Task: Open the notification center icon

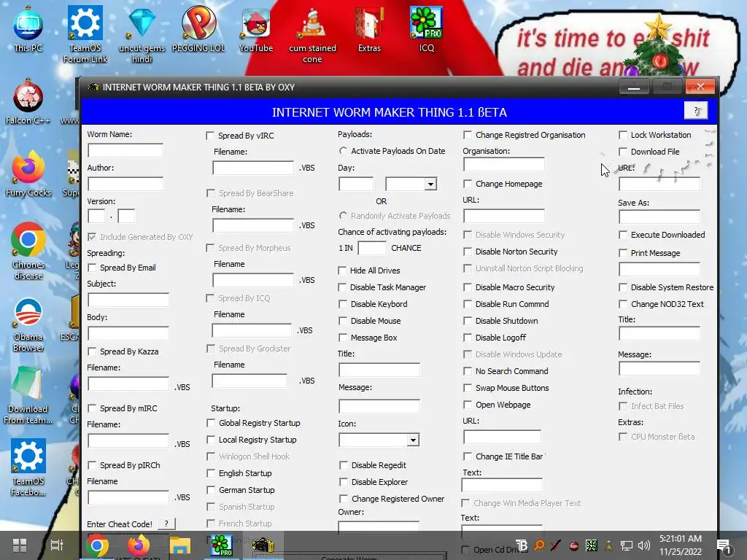Action: 724,546
